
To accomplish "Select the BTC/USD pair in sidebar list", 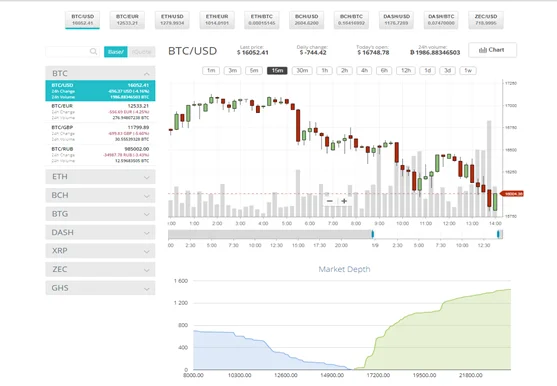I will click(100, 91).
